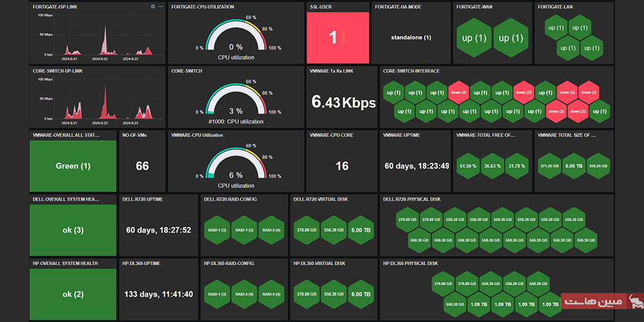The image size is (644, 322).
Task: Click 2024-8-21 label on CORE-SWITCH-UP-LINK graph
Action: [x=69, y=123]
